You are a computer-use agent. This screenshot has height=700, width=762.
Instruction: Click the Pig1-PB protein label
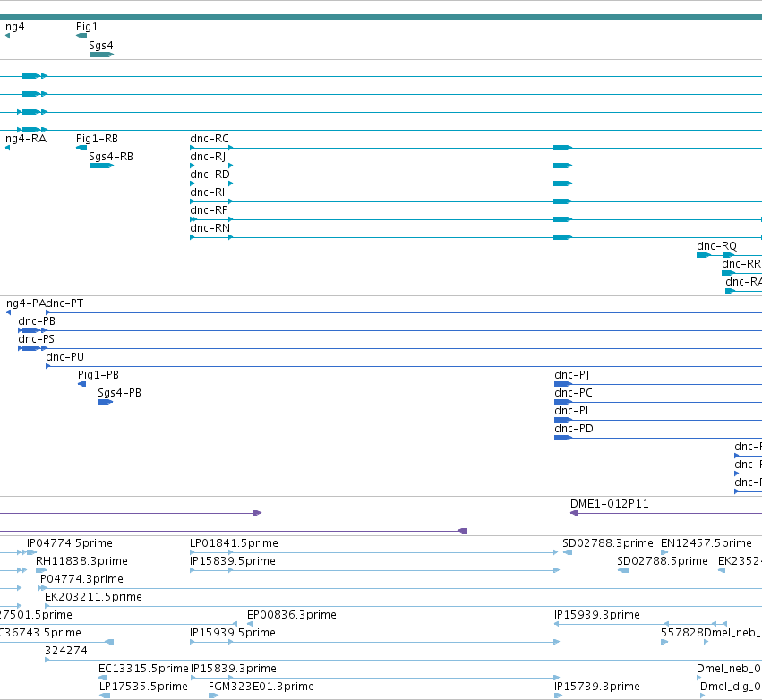coord(98,375)
